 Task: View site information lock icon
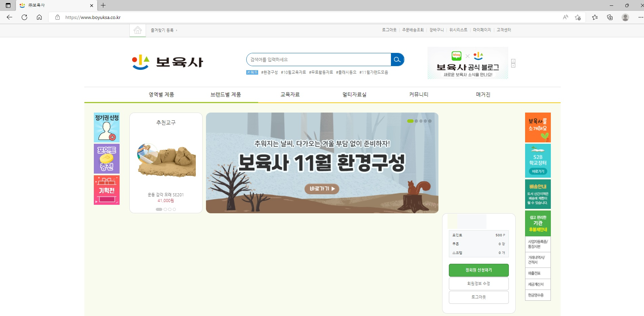(x=58, y=17)
